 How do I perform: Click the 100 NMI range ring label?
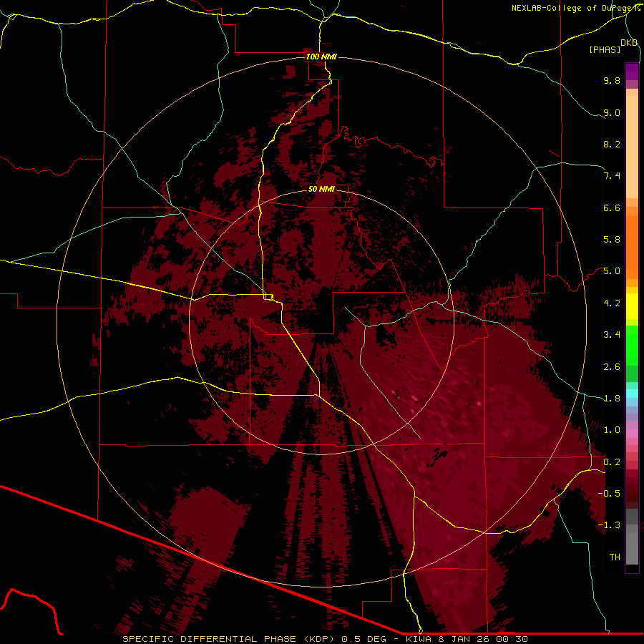[x=321, y=57]
